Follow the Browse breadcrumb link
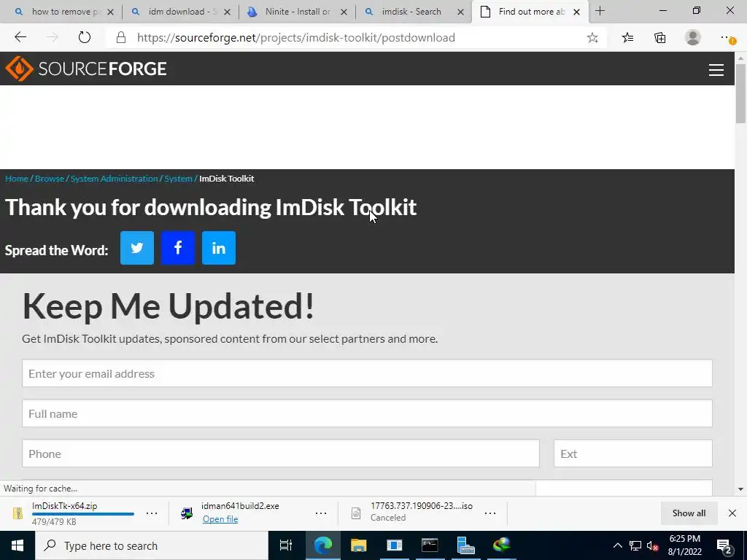The height and width of the screenshot is (560, 747). point(50,179)
